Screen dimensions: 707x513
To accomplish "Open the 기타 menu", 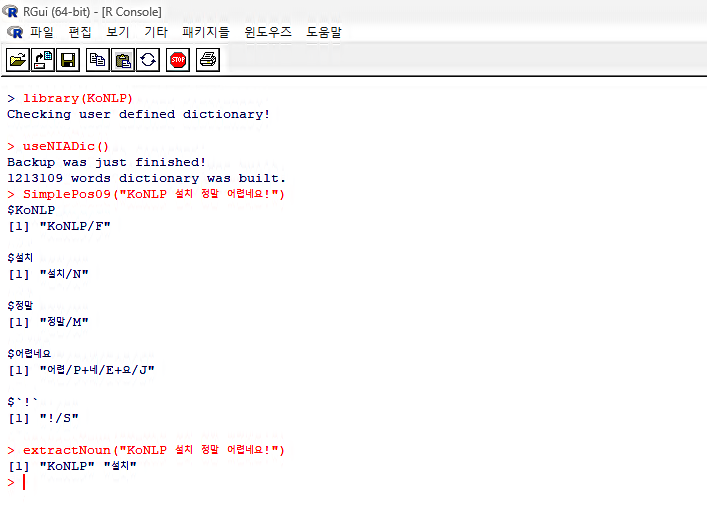I will [156, 32].
